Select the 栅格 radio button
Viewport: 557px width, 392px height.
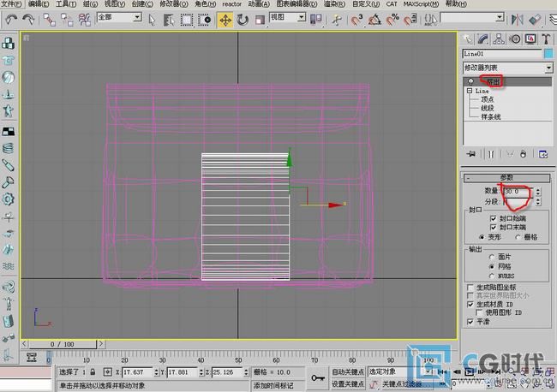point(517,236)
